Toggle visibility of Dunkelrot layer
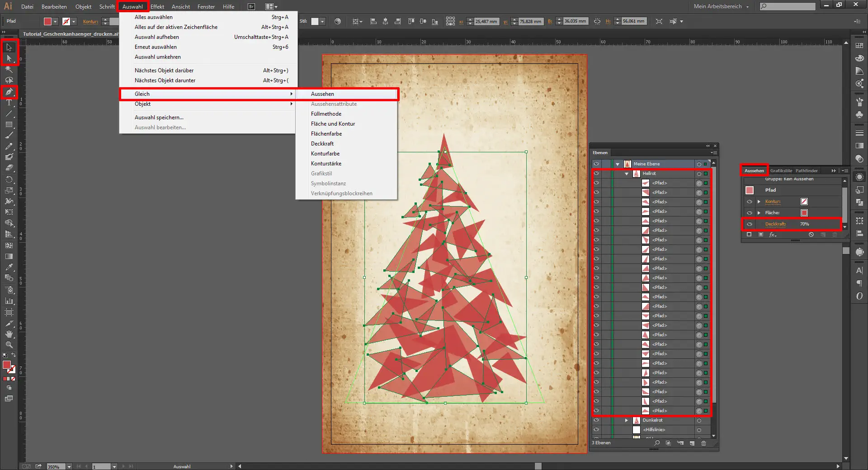This screenshot has width=868, height=470. point(596,420)
